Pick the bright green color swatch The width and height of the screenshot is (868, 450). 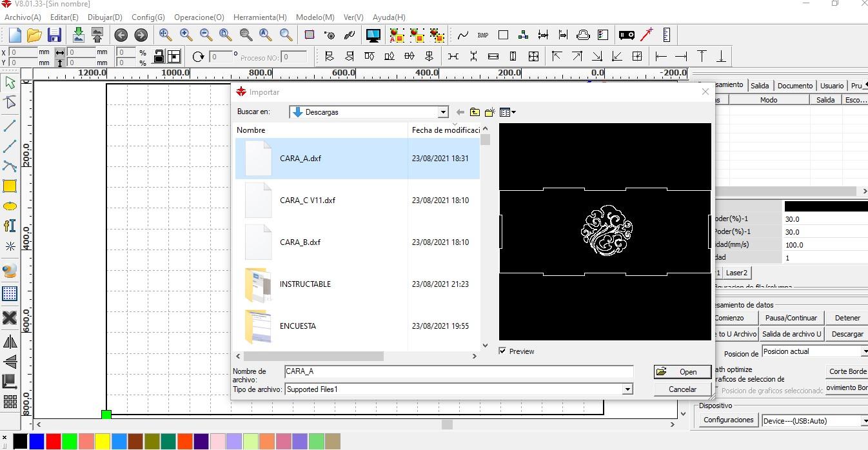pos(70,442)
